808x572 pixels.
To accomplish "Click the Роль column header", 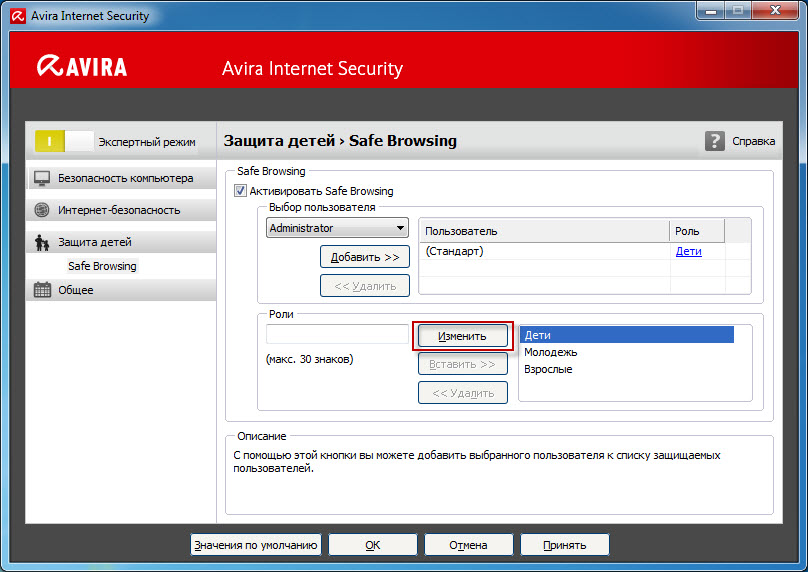I will click(x=697, y=231).
